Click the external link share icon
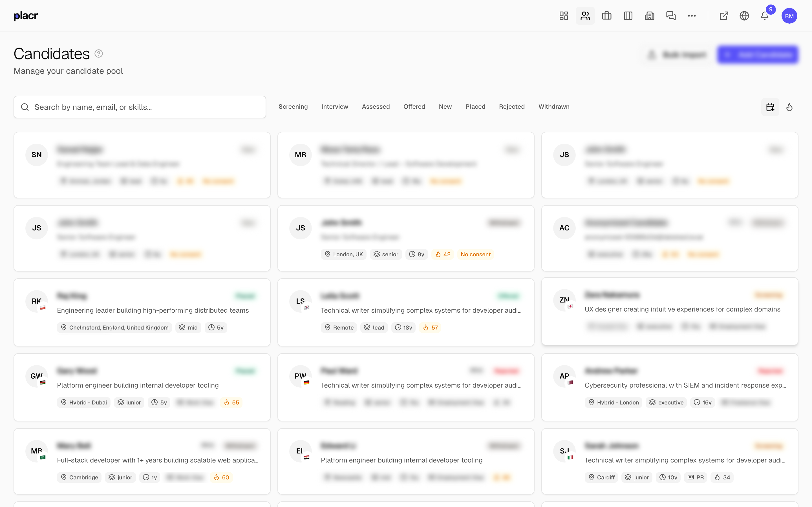This screenshot has height=507, width=812. pos(723,16)
